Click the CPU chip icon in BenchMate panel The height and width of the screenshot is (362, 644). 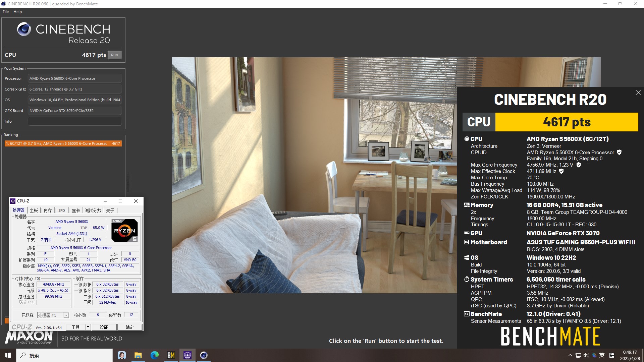click(467, 139)
